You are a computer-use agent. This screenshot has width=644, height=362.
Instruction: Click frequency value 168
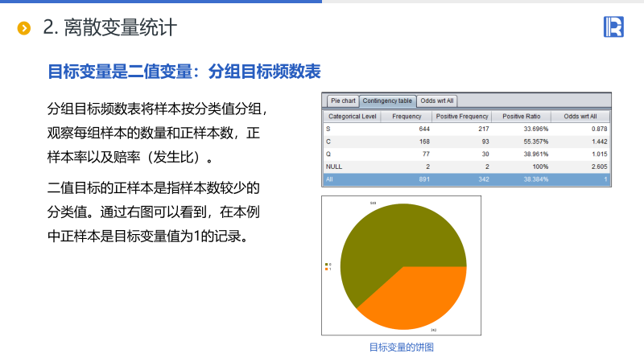(424, 142)
